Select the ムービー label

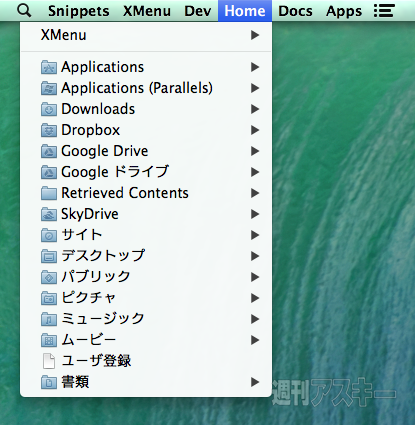(x=89, y=340)
